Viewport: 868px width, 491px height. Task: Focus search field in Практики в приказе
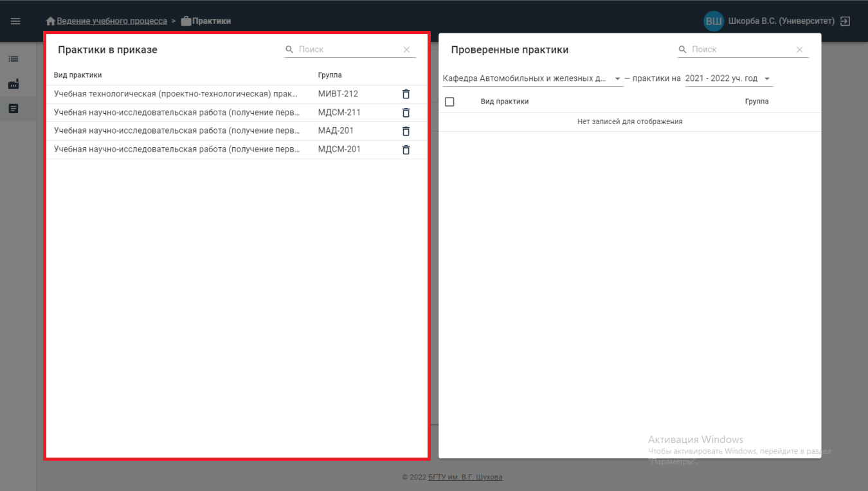pos(348,49)
